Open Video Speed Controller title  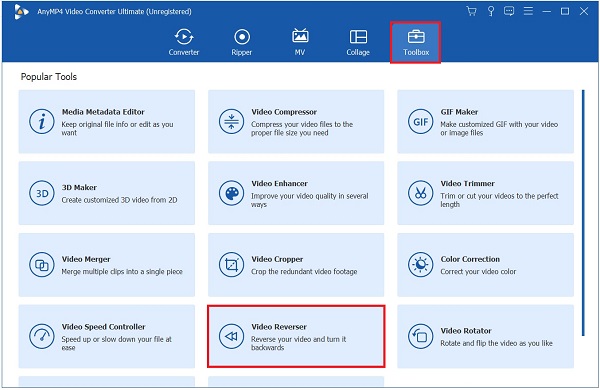pos(104,327)
